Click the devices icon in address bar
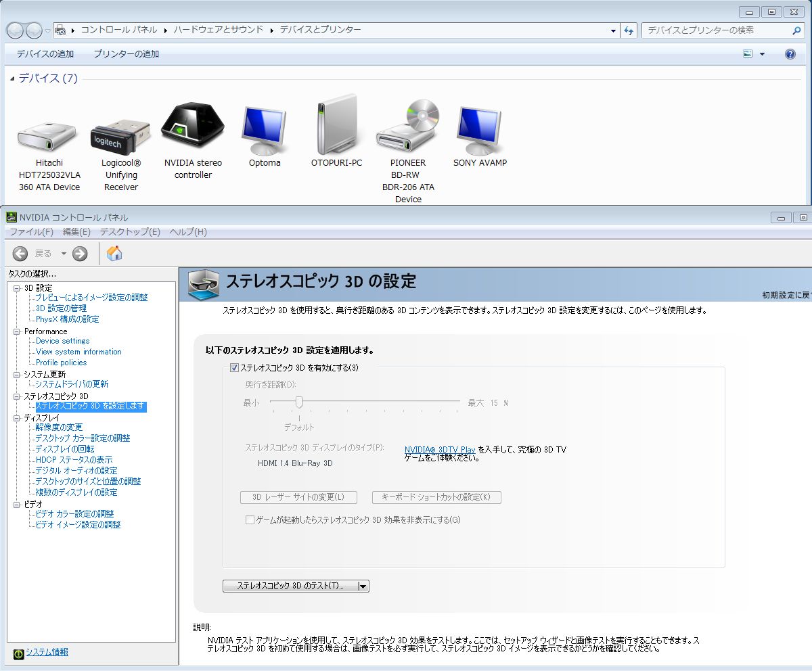Screen dimensions: 812x671 point(60,30)
